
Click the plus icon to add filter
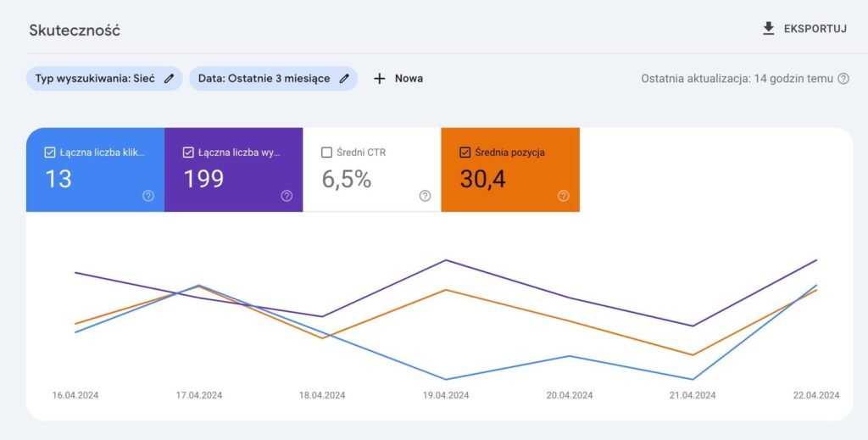click(x=380, y=79)
